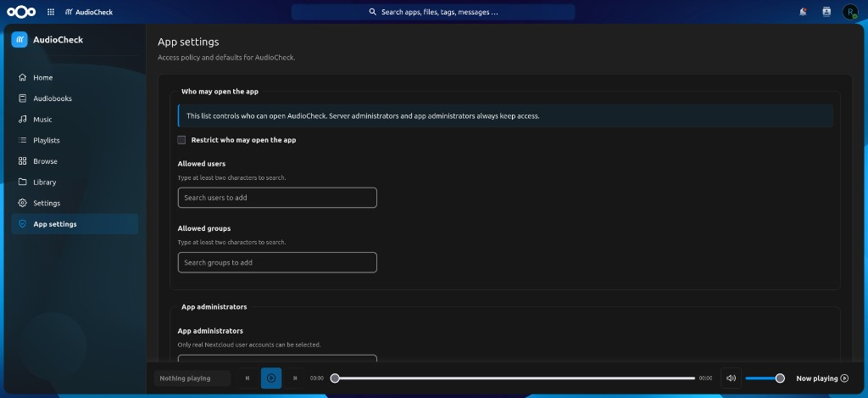Skip to next track
The image size is (868, 398).
point(295,378)
